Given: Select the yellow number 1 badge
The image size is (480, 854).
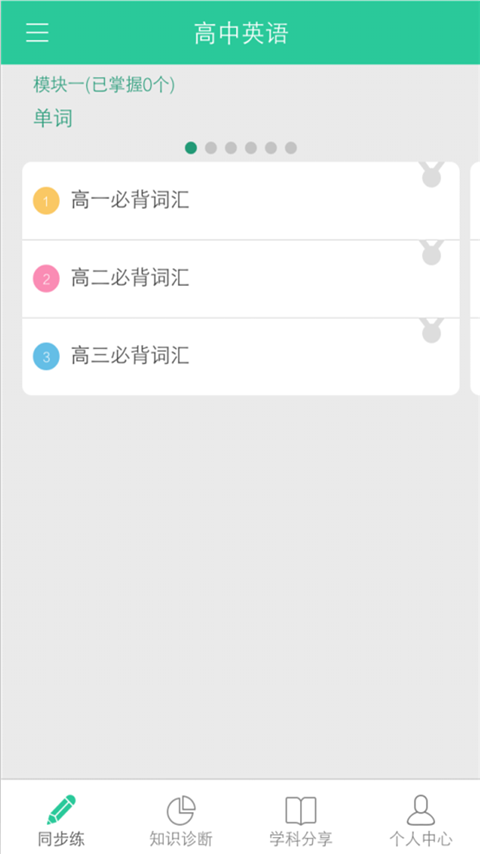Looking at the screenshot, I should tap(46, 201).
